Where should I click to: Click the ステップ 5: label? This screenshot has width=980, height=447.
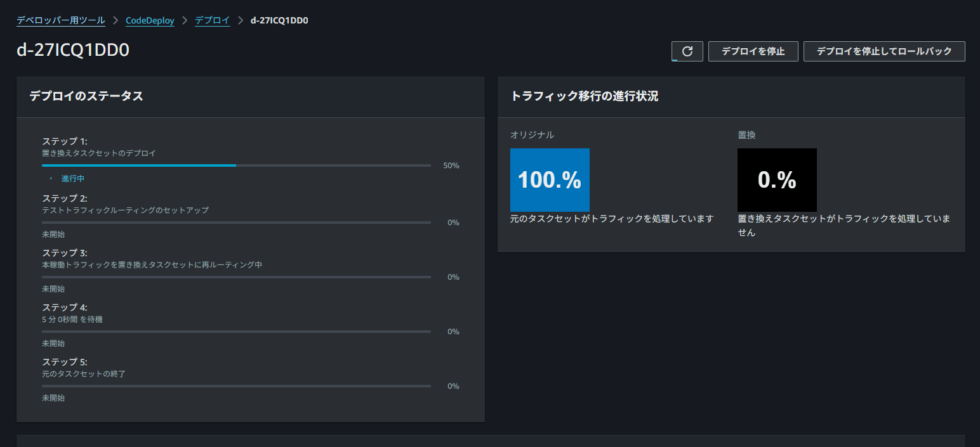(64, 362)
